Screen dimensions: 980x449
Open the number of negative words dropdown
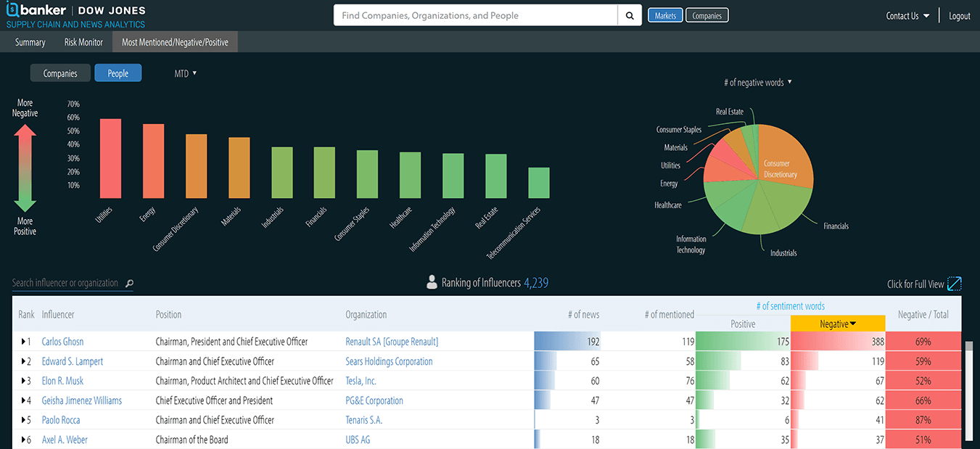pos(758,83)
